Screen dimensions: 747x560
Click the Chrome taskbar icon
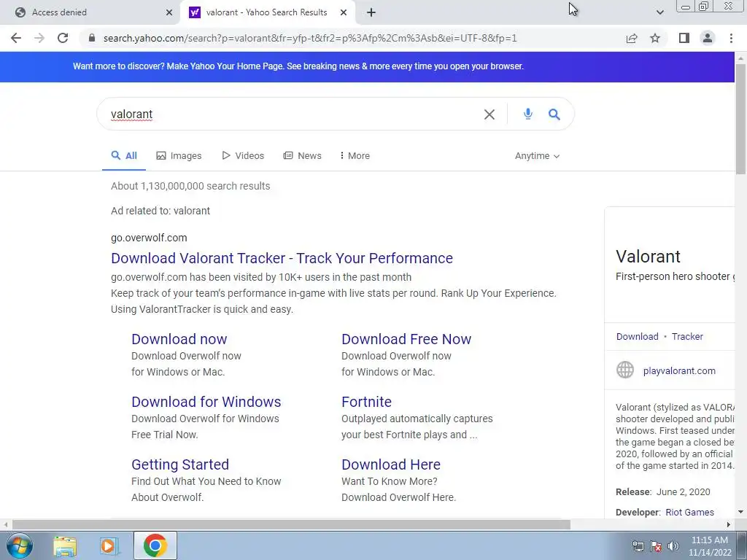pyautogui.click(x=155, y=545)
